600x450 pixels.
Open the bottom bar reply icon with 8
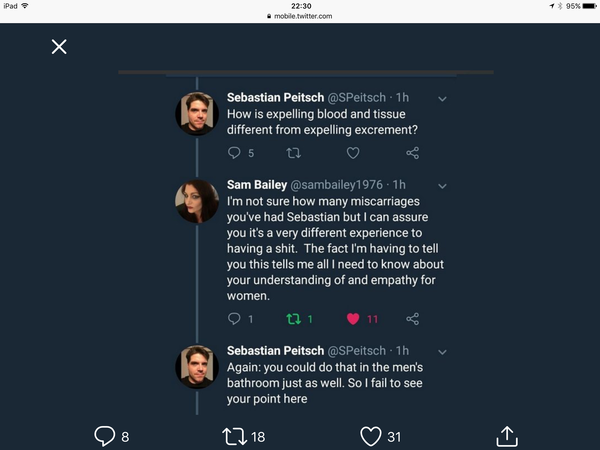[x=105, y=436]
